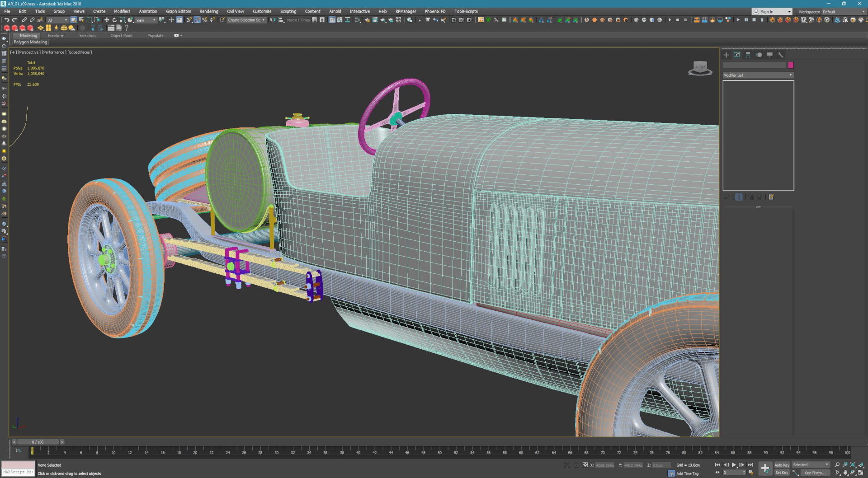868x478 pixels.
Task: Go to the end frame
Action: coord(750,465)
